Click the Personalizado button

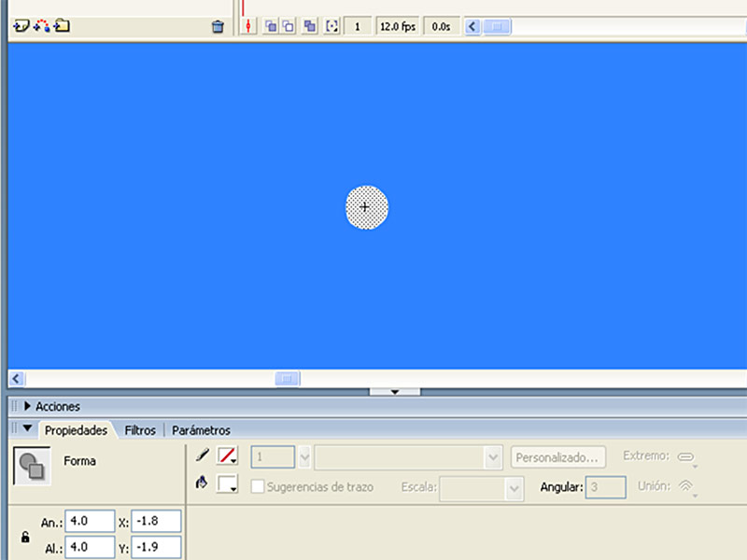557,456
